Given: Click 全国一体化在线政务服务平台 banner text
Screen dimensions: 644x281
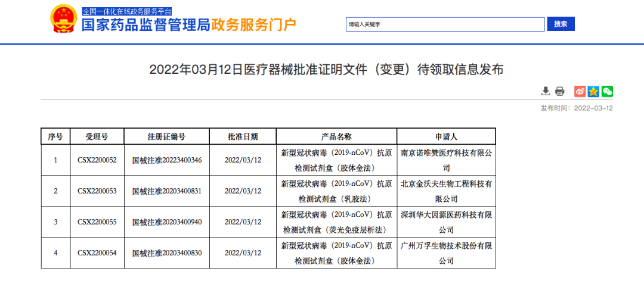Looking at the screenshot, I should pyautogui.click(x=127, y=11).
